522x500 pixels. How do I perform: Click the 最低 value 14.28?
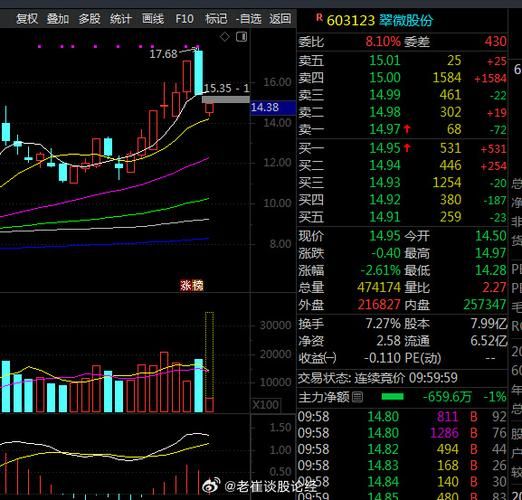point(491,270)
